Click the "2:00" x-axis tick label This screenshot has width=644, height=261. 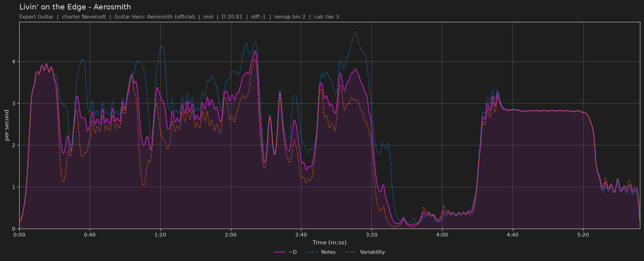tap(231, 235)
